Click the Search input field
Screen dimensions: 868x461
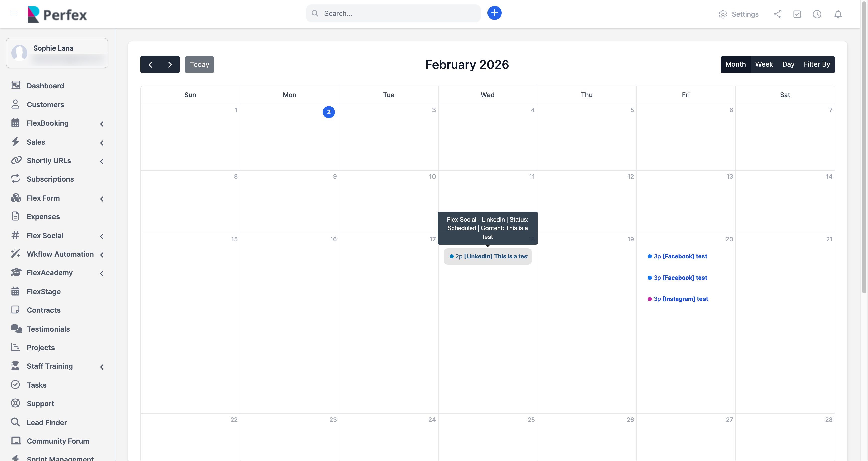pos(398,14)
